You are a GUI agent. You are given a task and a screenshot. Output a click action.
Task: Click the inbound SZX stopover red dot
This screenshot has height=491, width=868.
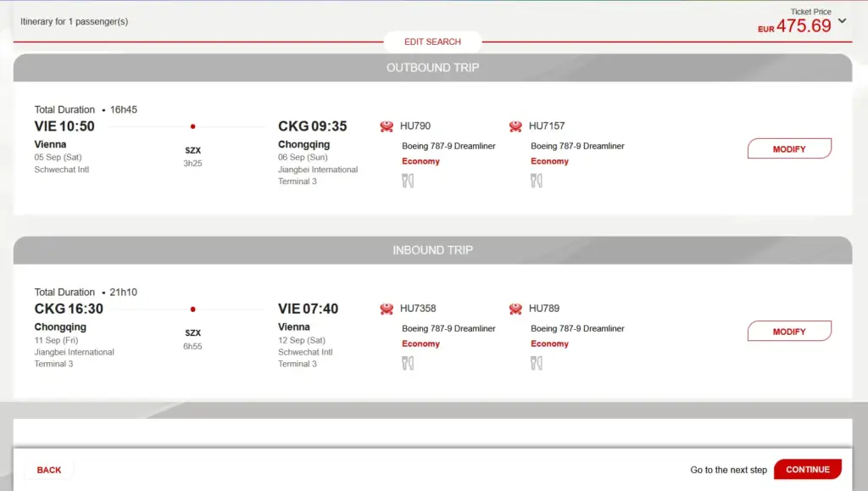(x=192, y=309)
